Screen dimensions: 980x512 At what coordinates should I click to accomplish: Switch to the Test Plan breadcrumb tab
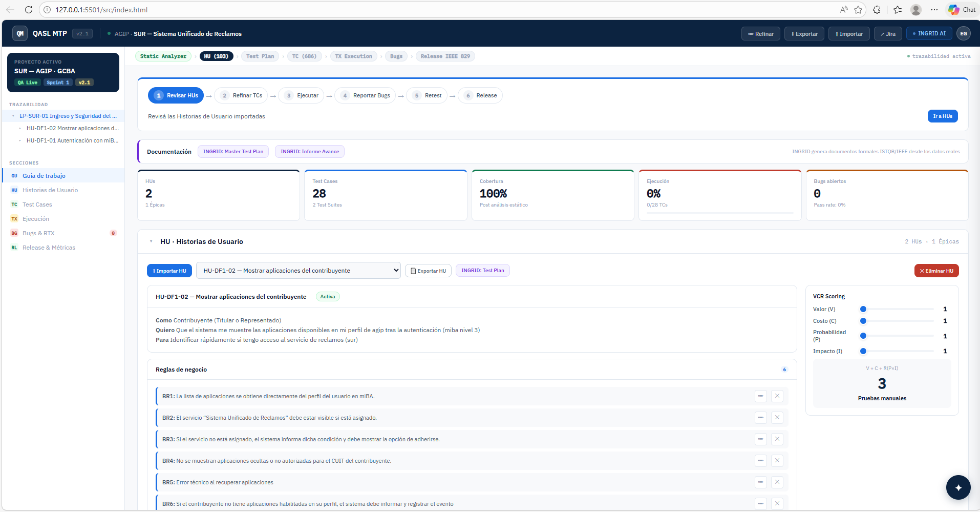pos(260,56)
